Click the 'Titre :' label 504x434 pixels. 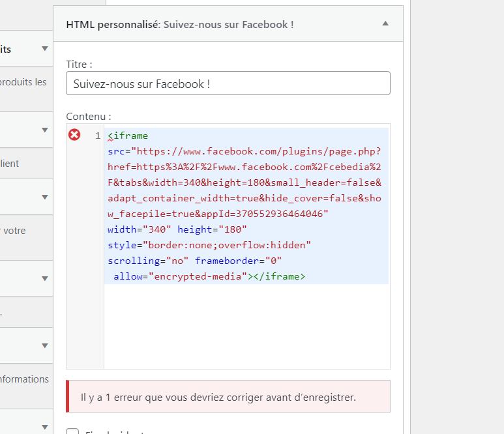(x=79, y=65)
